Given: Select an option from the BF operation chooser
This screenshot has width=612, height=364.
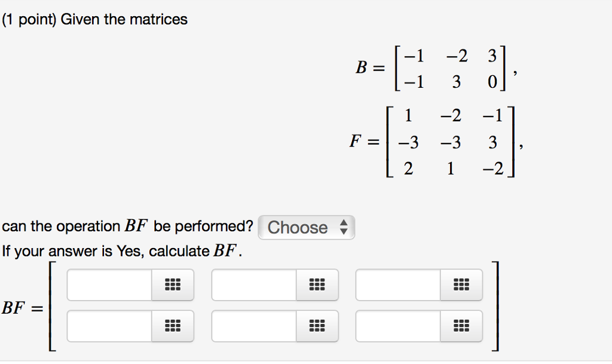Looking at the screenshot, I should pyautogui.click(x=306, y=228).
